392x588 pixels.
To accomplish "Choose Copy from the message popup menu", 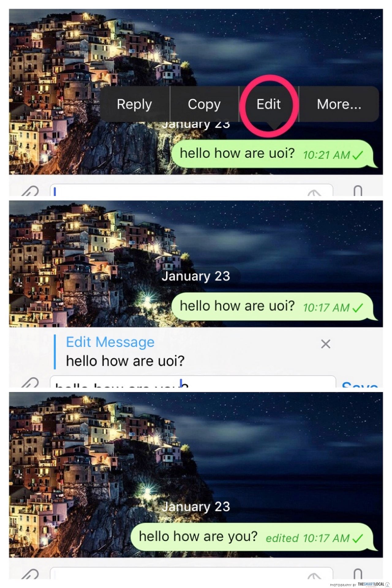I will tap(204, 104).
